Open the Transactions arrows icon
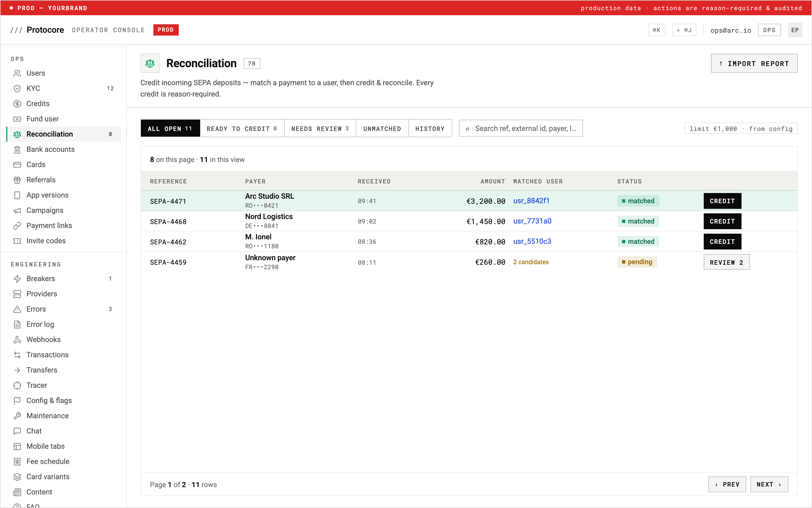The image size is (812, 508). tap(17, 355)
